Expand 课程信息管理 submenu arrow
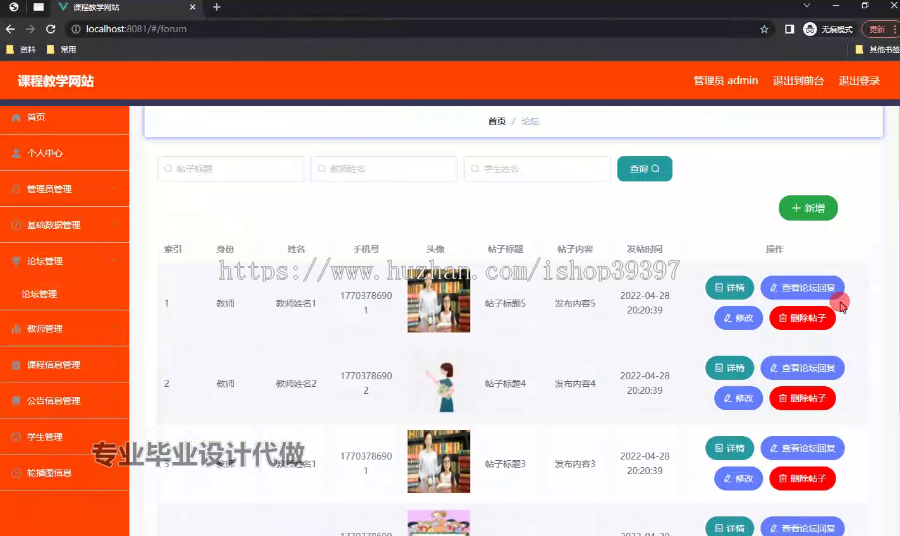 [x=114, y=365]
